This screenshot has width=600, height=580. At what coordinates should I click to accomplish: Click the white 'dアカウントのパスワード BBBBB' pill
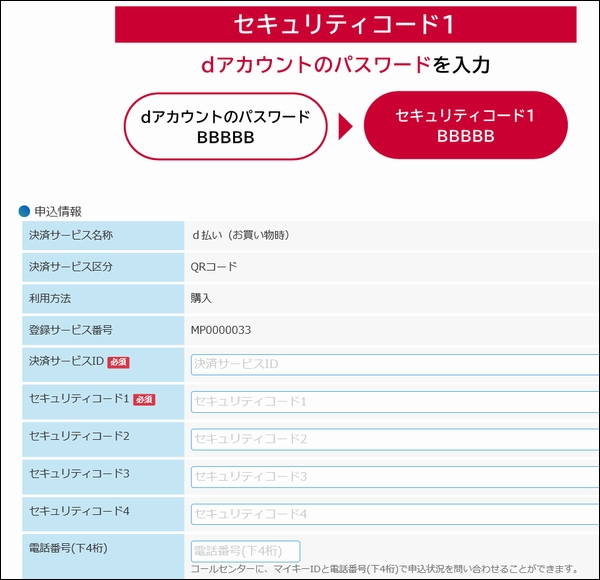pyautogui.click(x=225, y=127)
